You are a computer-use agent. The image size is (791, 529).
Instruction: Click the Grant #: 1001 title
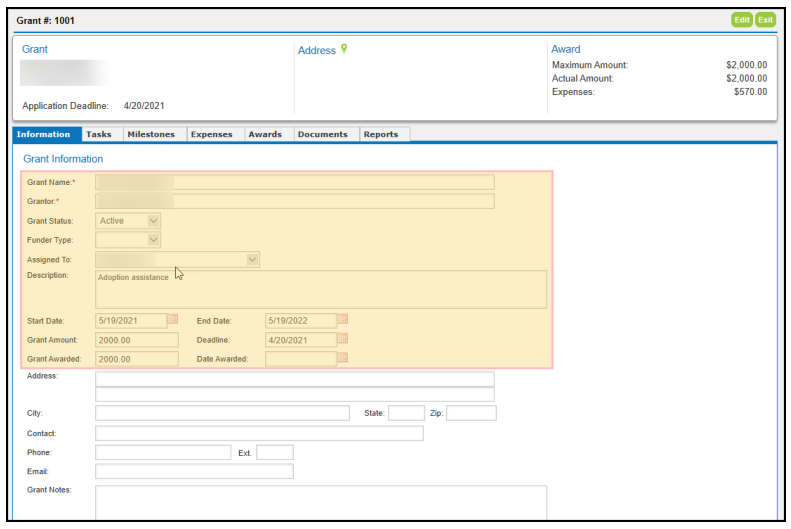pyautogui.click(x=45, y=21)
